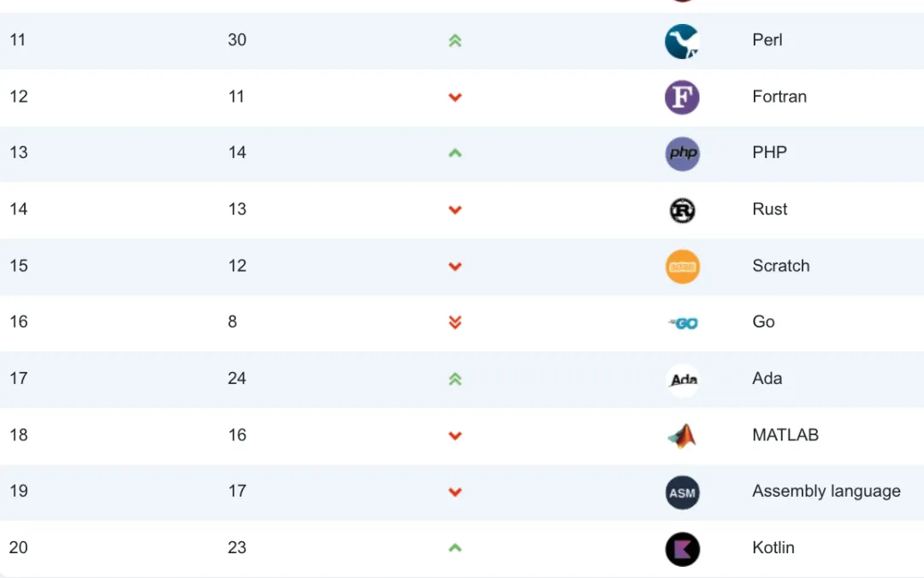Click the Ada logo icon
This screenshot has width=924, height=578.
683,380
